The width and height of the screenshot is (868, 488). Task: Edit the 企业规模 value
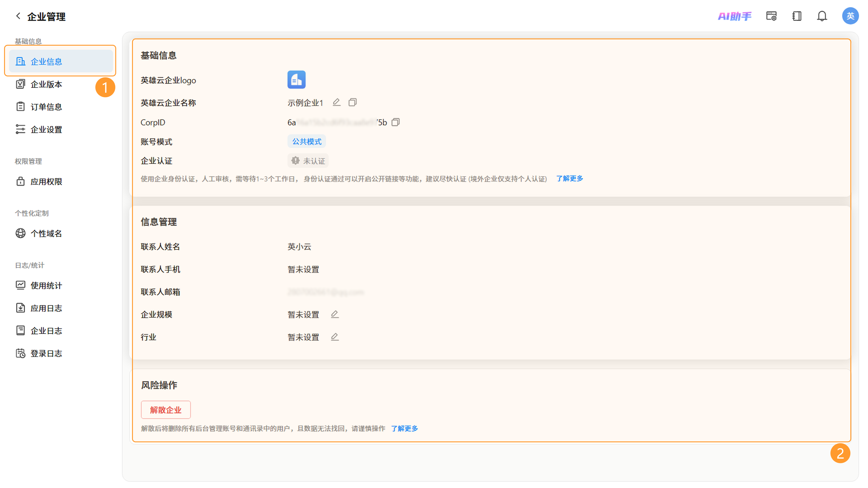click(x=335, y=314)
